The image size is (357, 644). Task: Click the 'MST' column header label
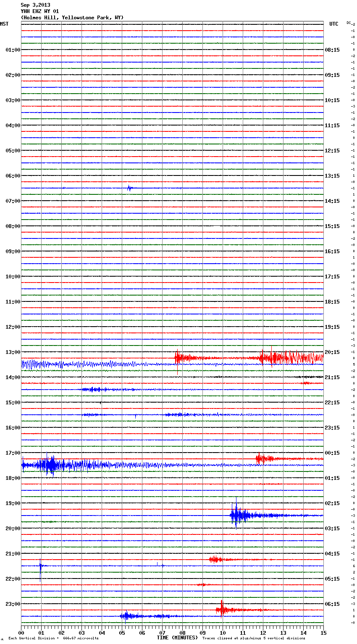coord(4,24)
